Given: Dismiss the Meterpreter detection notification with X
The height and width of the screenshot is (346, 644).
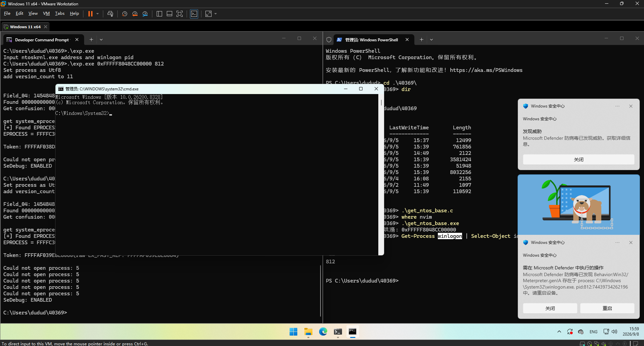Looking at the screenshot, I should tap(631, 243).
